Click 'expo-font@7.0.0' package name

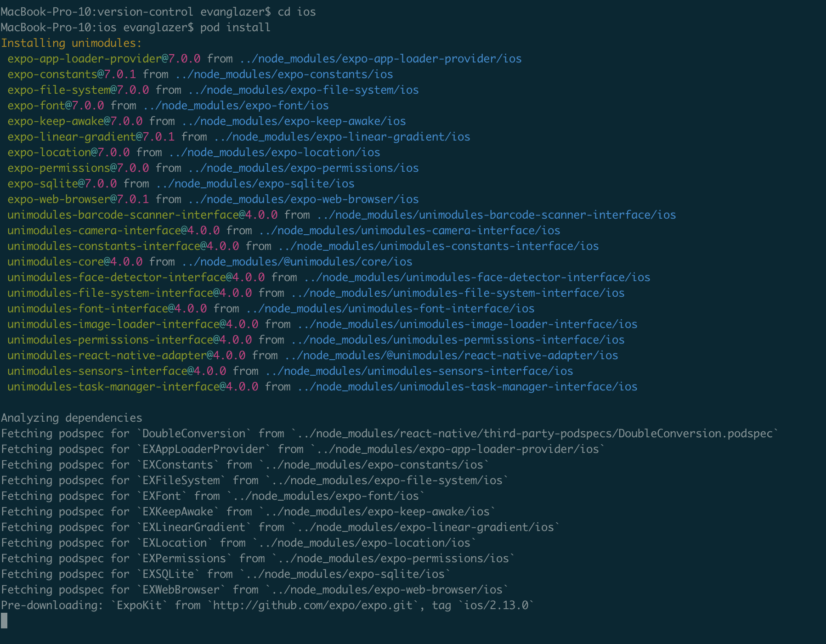(56, 106)
